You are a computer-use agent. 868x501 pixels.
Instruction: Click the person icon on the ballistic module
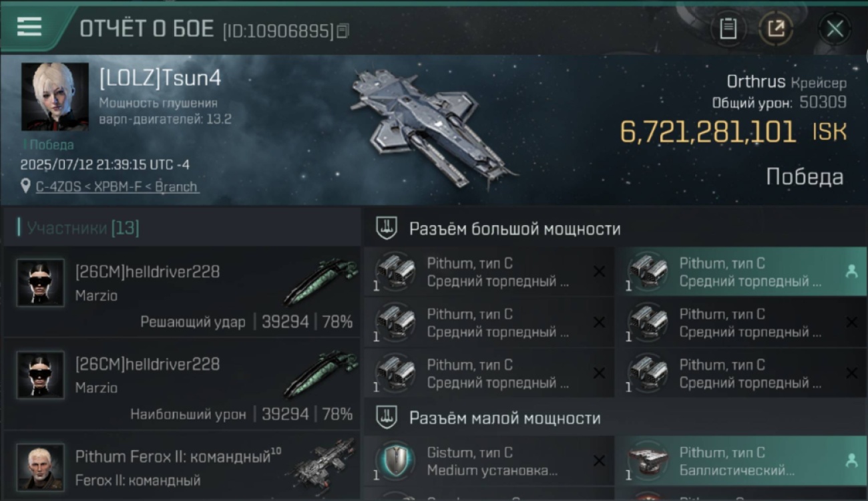pyautogui.click(x=851, y=460)
